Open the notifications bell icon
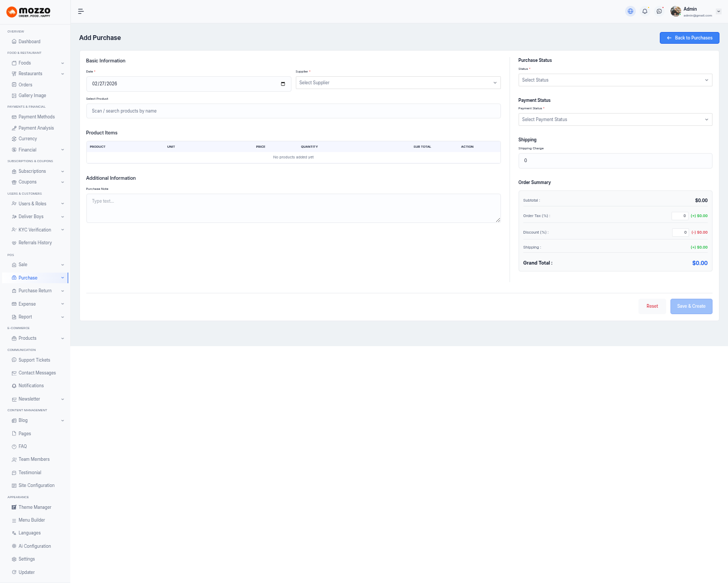Image resolution: width=728 pixels, height=583 pixels. pos(645,11)
